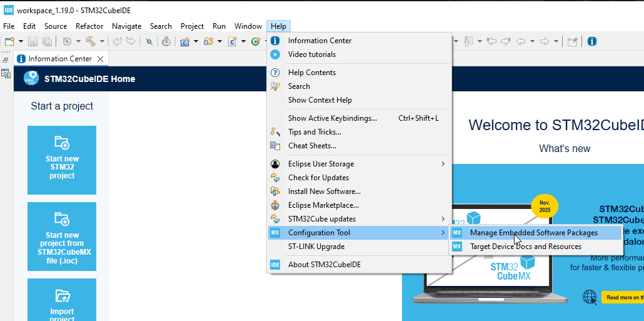The image size is (644, 321).
Task: Open dropdown beside New C Source File icon
Action: click(x=244, y=41)
